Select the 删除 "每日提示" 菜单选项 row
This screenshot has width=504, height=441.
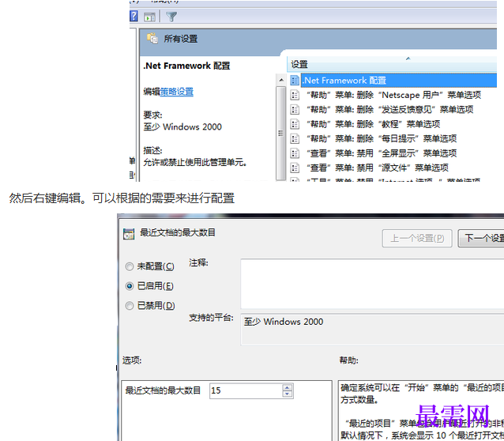pyautogui.click(x=382, y=138)
